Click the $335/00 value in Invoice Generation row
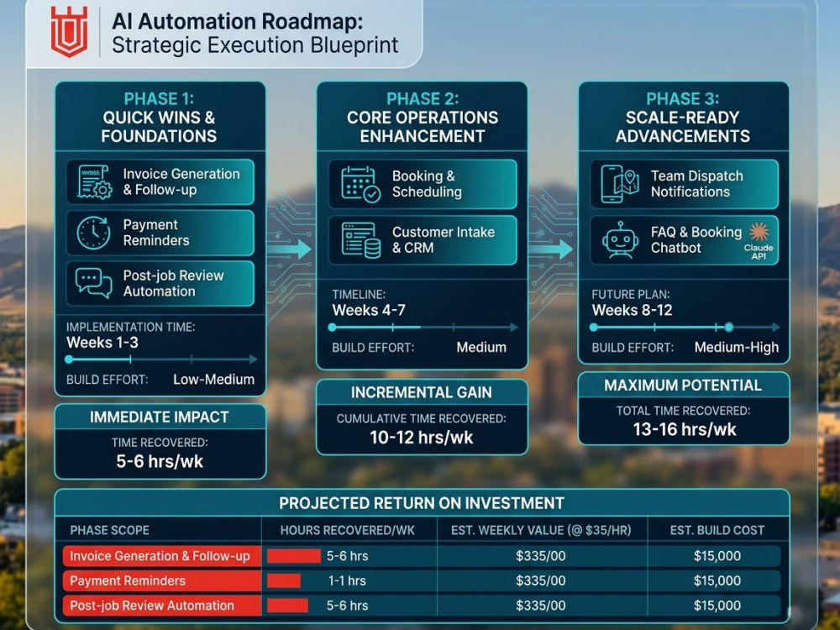This screenshot has width=840, height=630. (x=540, y=556)
